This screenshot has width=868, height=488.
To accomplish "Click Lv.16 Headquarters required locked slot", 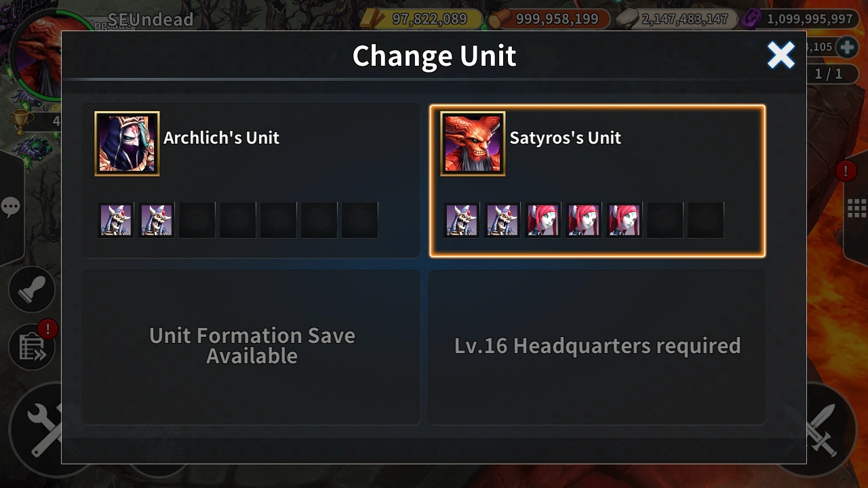I will tap(597, 347).
